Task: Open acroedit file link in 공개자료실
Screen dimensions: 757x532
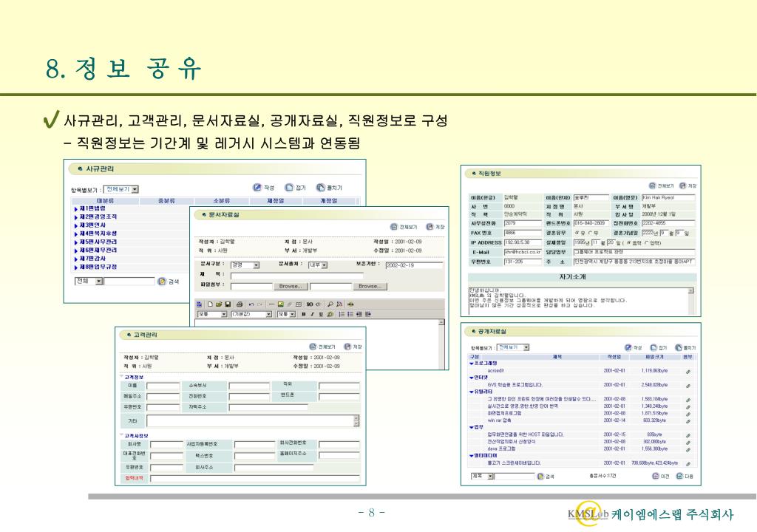Action: pos(496,371)
